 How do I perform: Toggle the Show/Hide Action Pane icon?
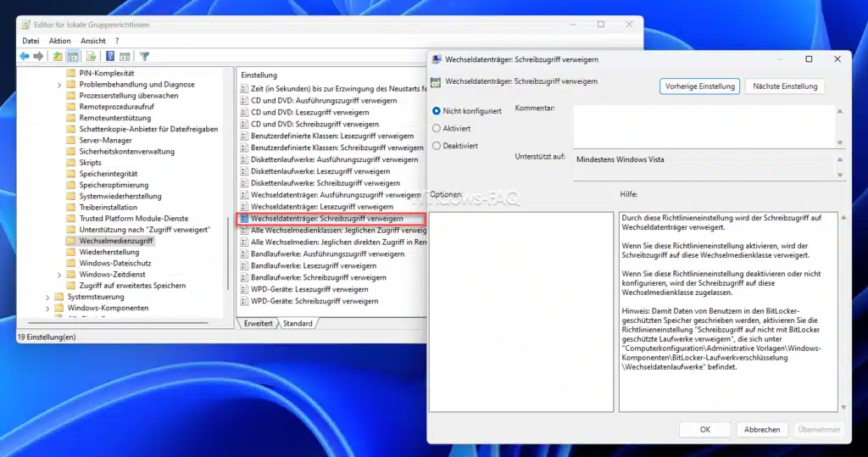click(x=125, y=56)
